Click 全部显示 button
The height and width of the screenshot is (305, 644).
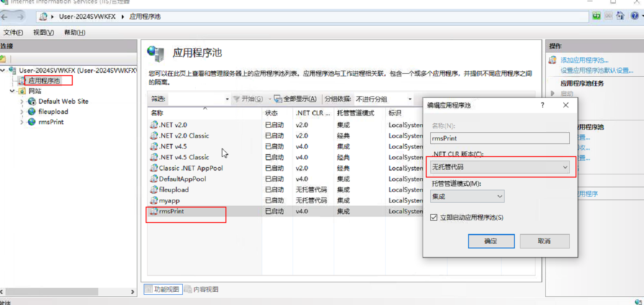pos(295,99)
